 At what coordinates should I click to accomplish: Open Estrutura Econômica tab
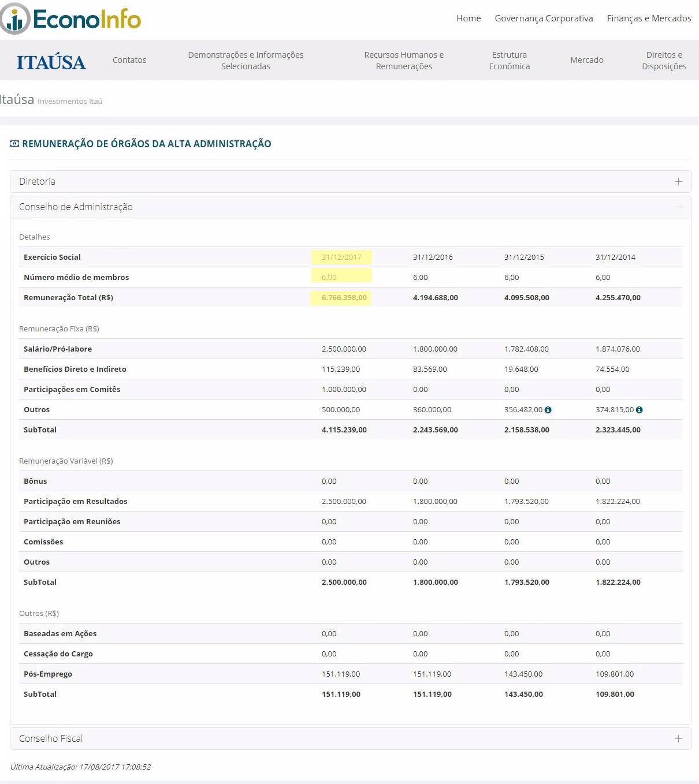[510, 61]
